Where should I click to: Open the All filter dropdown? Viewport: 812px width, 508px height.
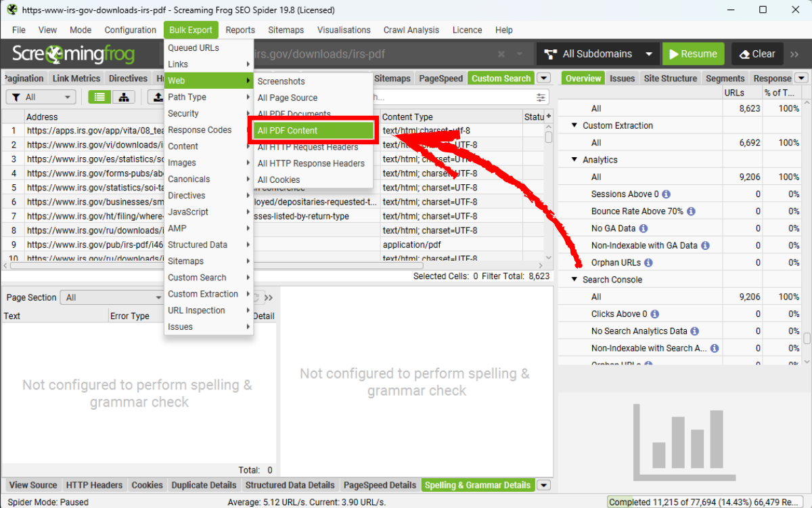[x=40, y=98]
